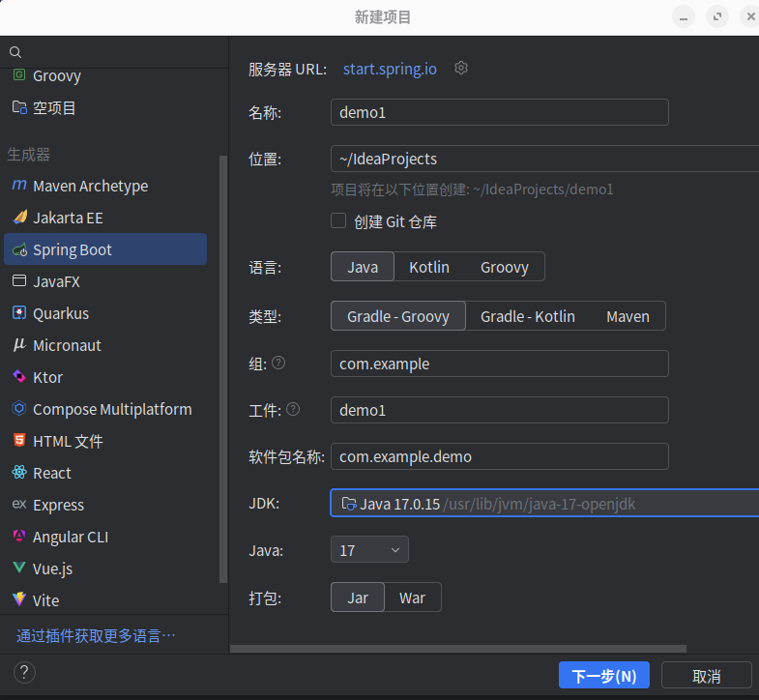Select Maven build type
The image size is (759, 700).
(x=628, y=316)
